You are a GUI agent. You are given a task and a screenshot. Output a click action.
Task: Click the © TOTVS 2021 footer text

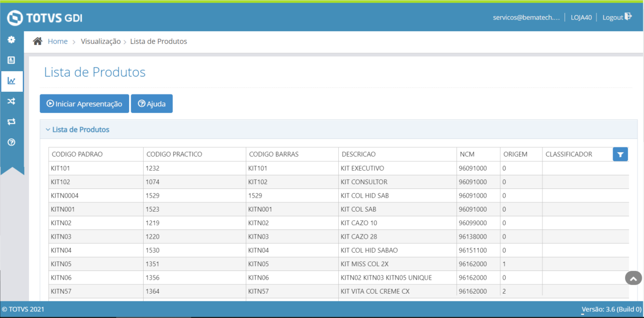coord(23,310)
